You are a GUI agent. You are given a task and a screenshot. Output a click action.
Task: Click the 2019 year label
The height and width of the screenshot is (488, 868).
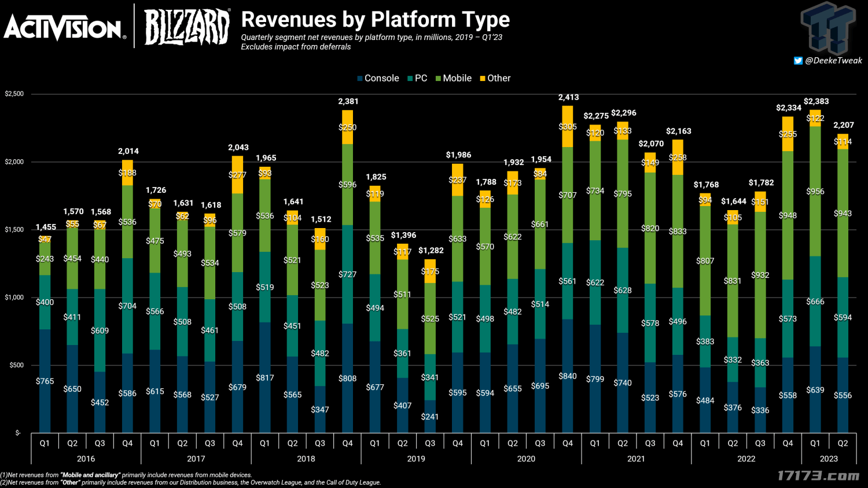coord(416,458)
